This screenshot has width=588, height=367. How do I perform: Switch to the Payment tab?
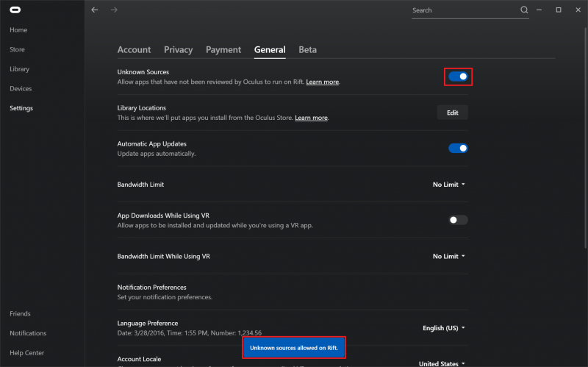(223, 49)
